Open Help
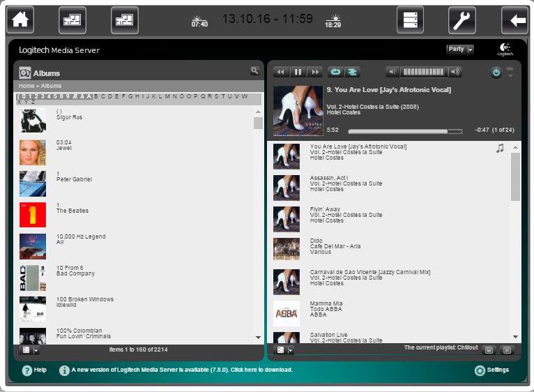534x392 pixels. [34, 370]
